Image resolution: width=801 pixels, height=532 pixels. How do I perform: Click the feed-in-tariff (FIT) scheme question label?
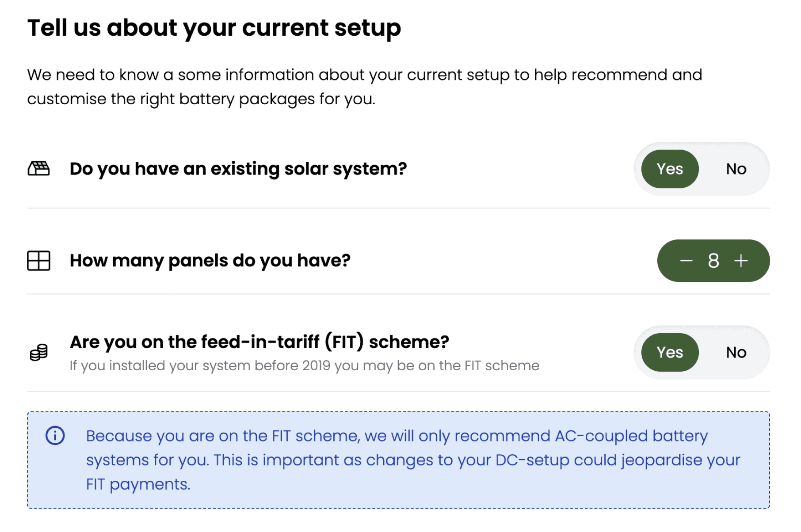[x=259, y=342]
